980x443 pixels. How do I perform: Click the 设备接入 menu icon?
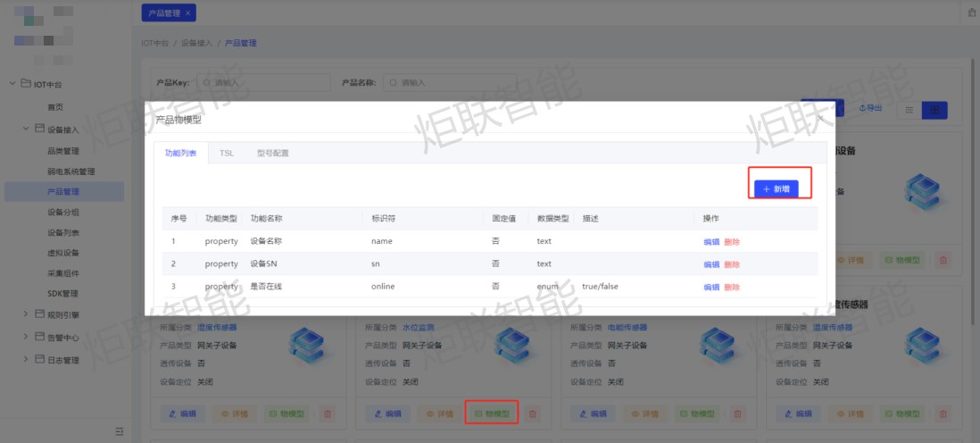pyautogui.click(x=39, y=129)
